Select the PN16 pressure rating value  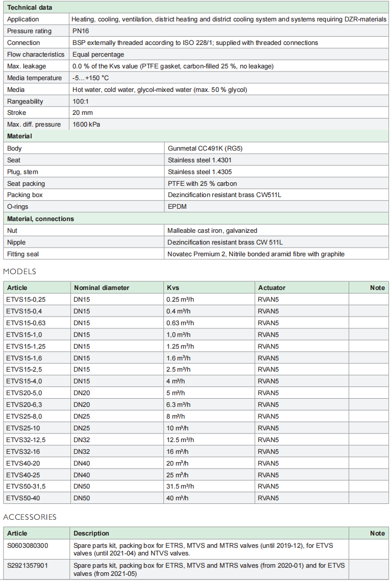point(81,31)
